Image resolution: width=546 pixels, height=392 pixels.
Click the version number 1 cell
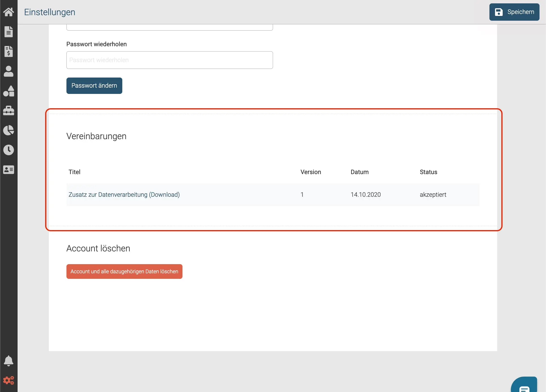click(302, 195)
